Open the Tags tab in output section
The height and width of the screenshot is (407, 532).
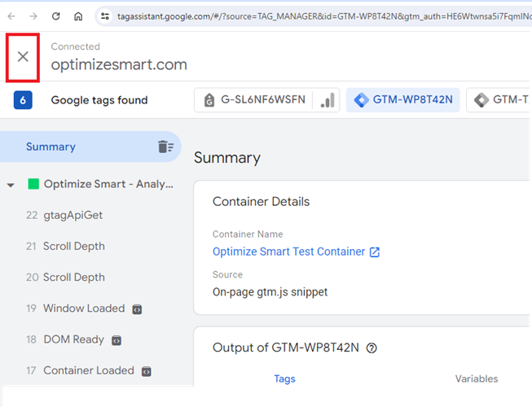[x=284, y=379]
